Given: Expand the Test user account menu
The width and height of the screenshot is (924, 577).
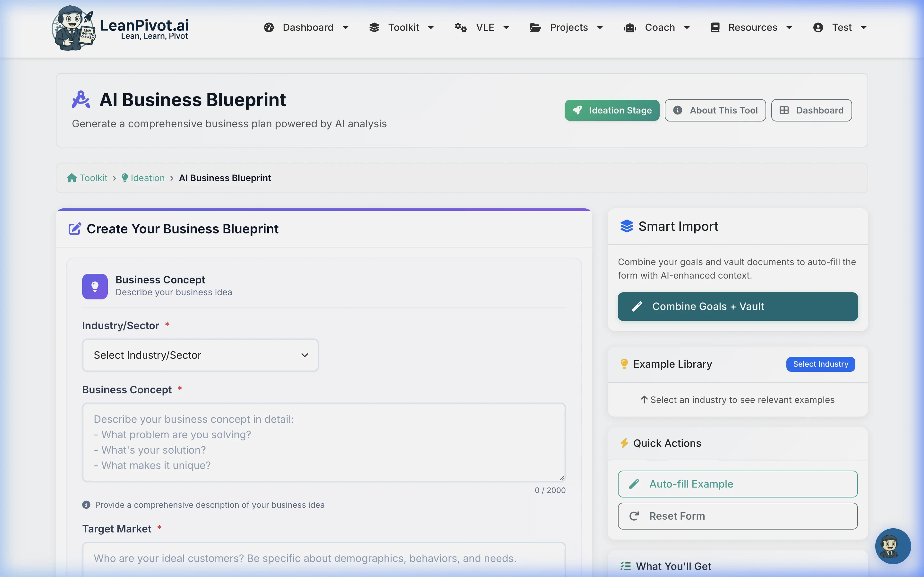Looking at the screenshot, I should 840,28.
